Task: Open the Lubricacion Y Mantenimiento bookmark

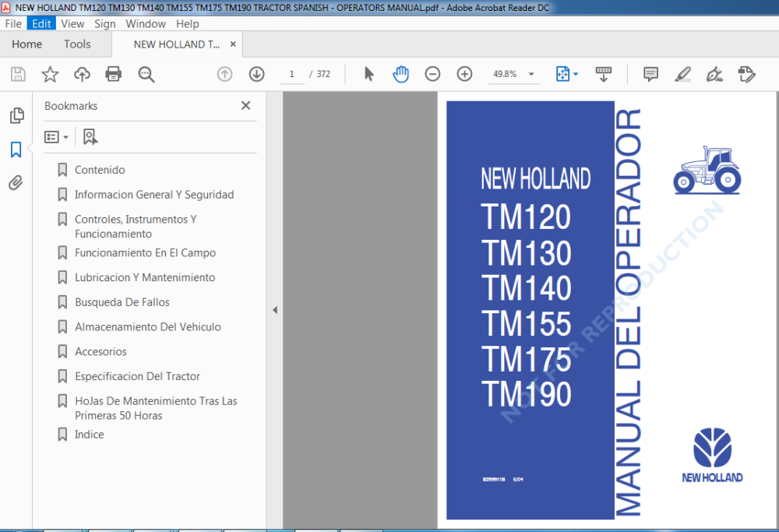Action: coord(145,277)
